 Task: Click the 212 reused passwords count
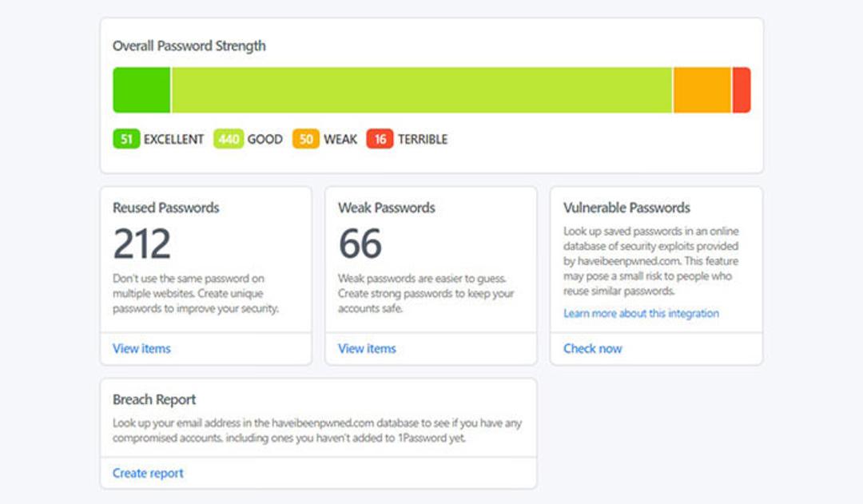coord(142,244)
